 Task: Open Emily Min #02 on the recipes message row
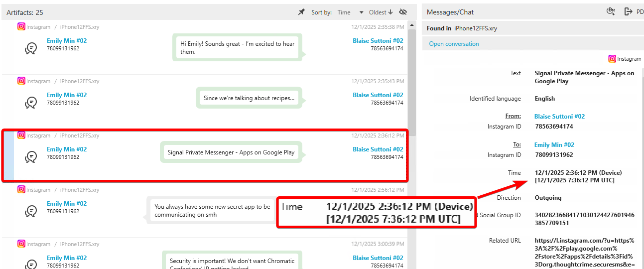pos(67,95)
